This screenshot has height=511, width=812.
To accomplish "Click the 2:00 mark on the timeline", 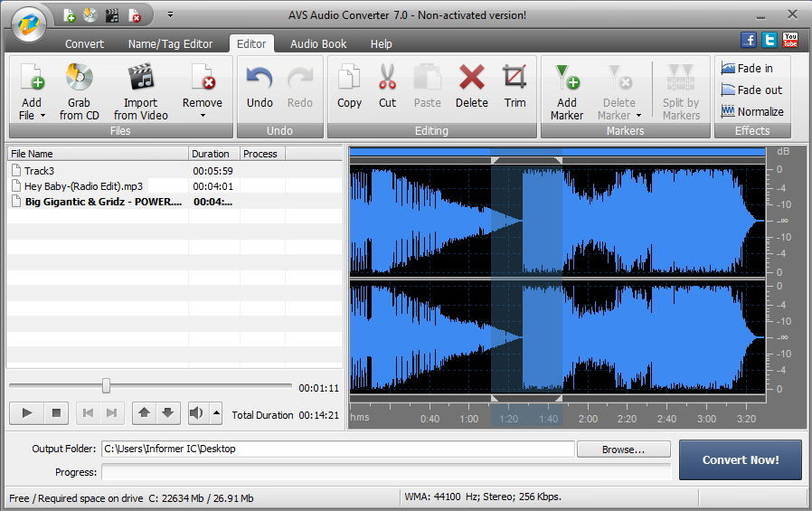I will click(588, 419).
